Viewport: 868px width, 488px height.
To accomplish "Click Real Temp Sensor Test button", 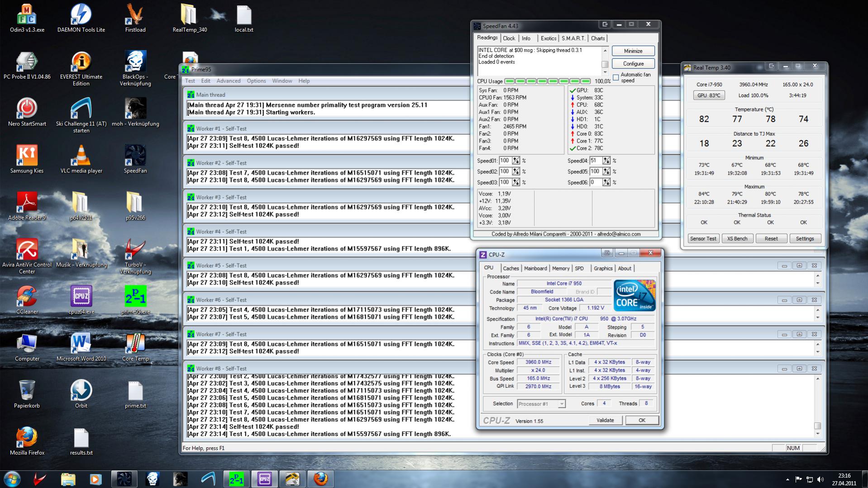I will point(703,239).
